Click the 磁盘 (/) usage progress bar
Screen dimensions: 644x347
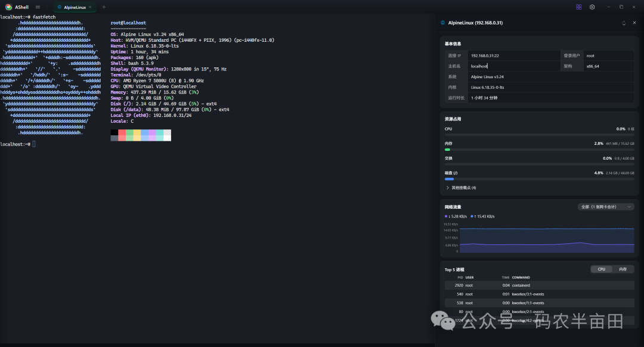pyautogui.click(x=539, y=179)
